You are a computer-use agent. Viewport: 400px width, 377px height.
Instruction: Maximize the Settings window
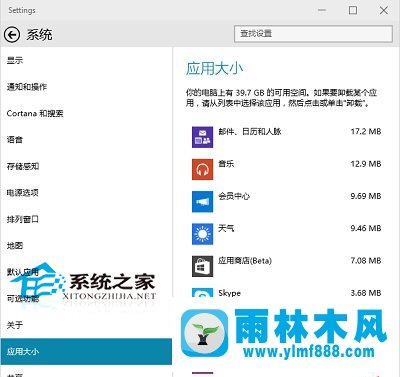tap(353, 10)
